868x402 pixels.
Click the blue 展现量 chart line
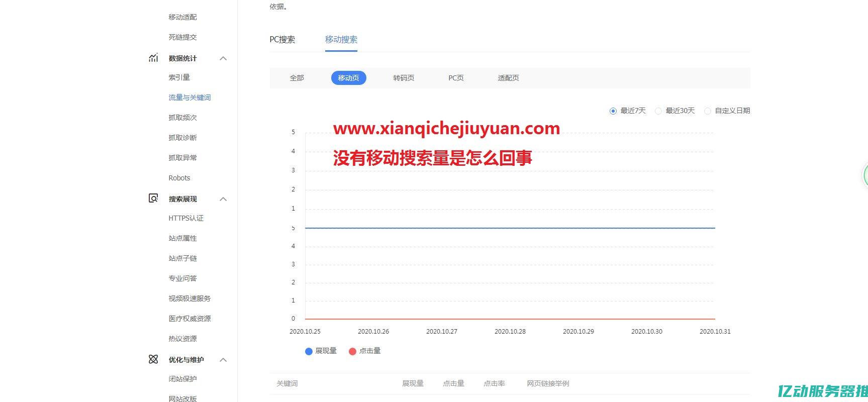[510, 228]
